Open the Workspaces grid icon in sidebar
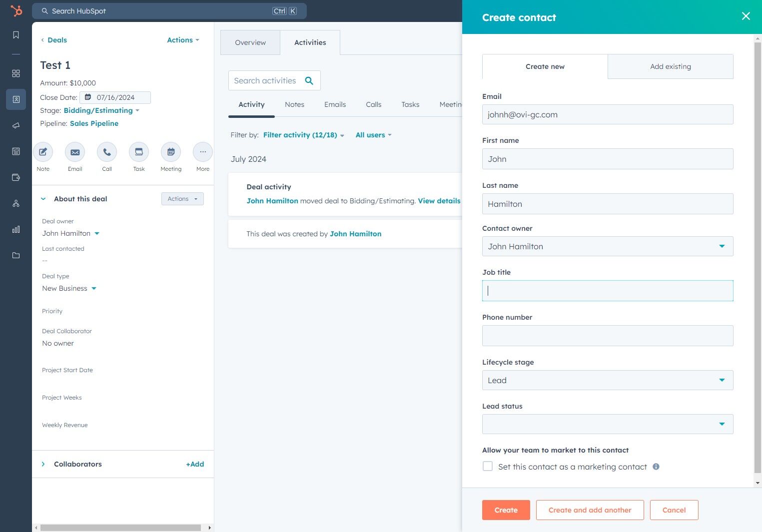Screen dimensions: 762x532 tap(16, 73)
